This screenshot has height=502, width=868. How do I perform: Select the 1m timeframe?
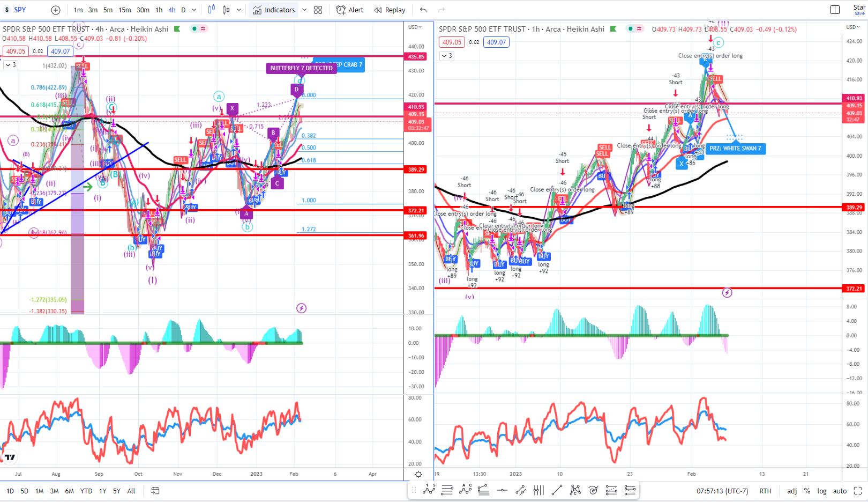click(78, 10)
